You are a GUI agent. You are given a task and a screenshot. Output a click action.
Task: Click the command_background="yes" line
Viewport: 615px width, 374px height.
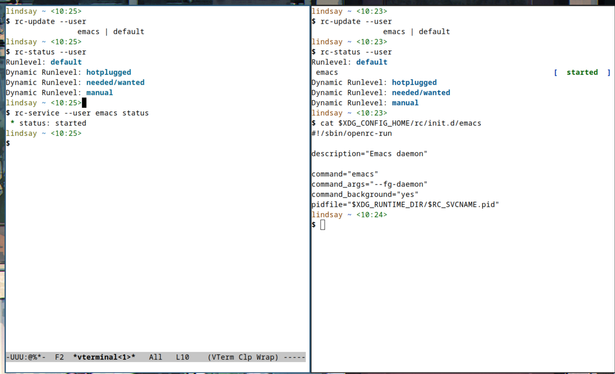point(365,194)
